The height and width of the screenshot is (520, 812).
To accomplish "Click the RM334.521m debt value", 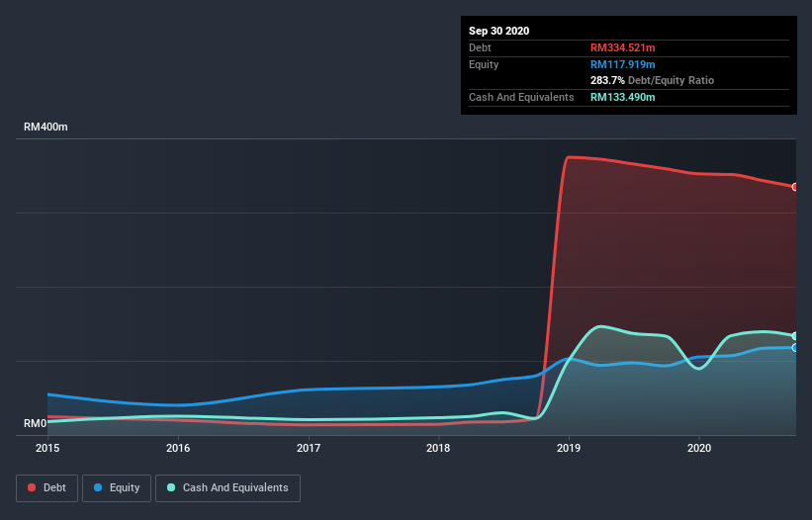I will coord(622,47).
